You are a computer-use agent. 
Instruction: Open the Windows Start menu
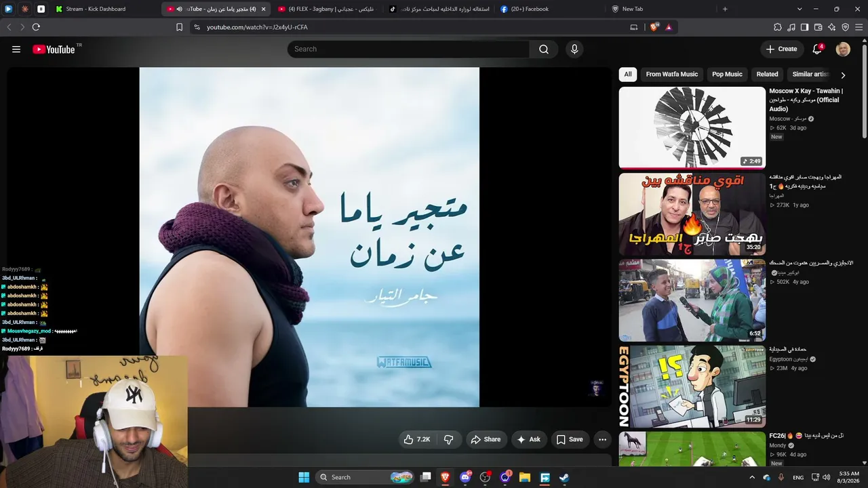(304, 477)
